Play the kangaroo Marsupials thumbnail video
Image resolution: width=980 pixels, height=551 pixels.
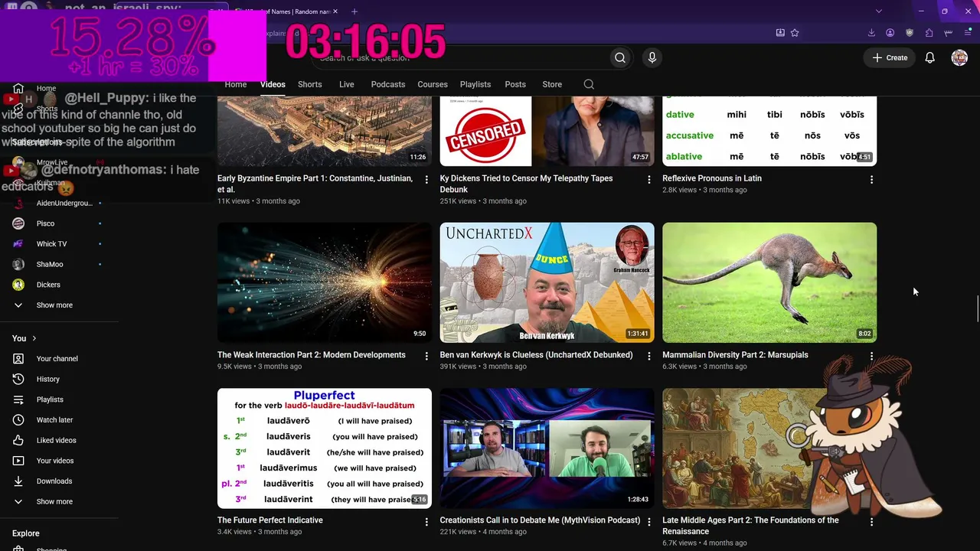tap(769, 282)
